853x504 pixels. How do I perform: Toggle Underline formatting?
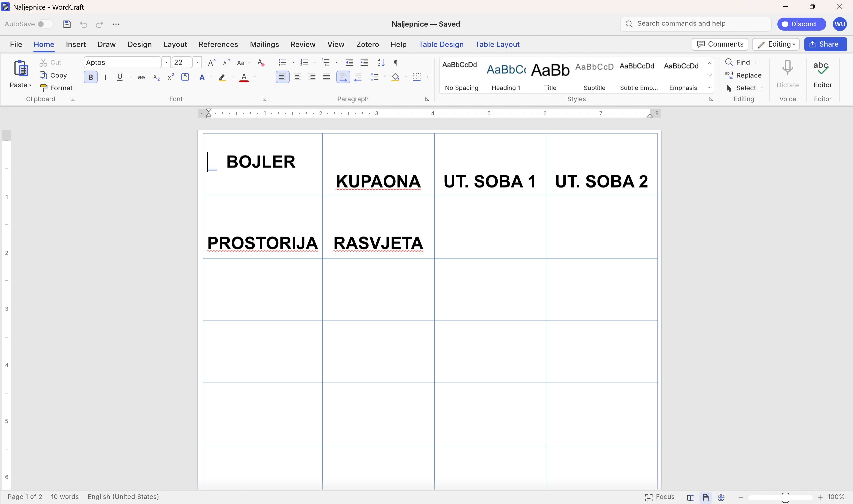pyautogui.click(x=120, y=77)
